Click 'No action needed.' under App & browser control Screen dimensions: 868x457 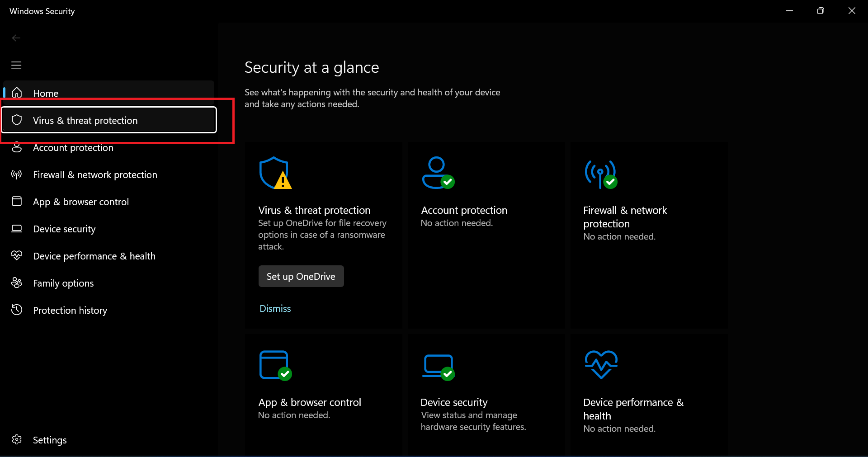click(x=294, y=415)
